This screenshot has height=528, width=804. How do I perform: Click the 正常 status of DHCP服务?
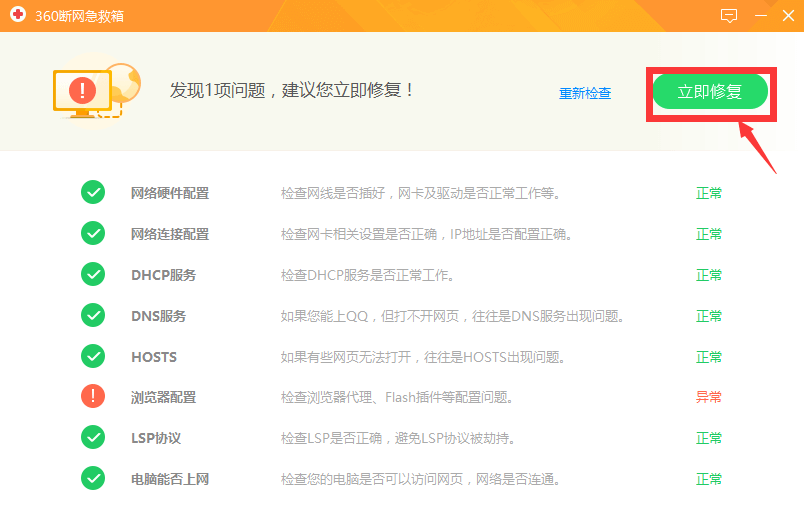[709, 275]
